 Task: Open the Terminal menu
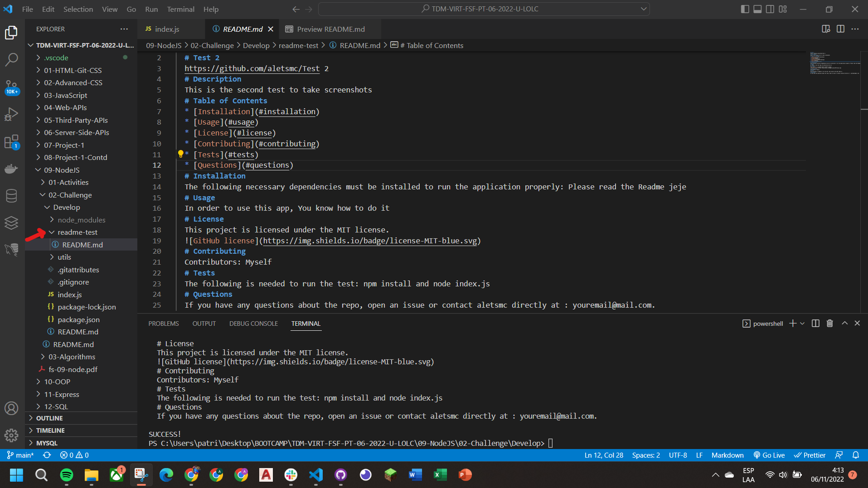[x=180, y=9]
